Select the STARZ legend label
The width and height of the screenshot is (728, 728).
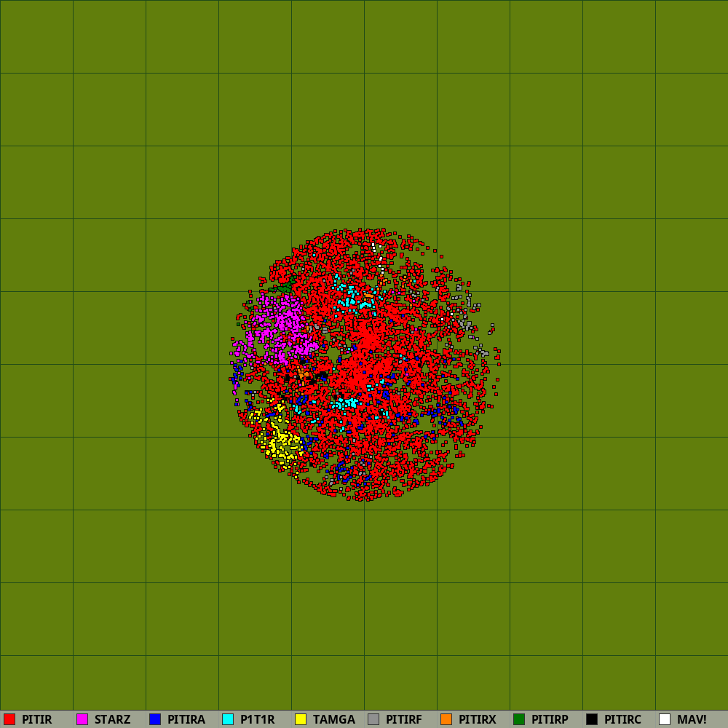(112, 720)
